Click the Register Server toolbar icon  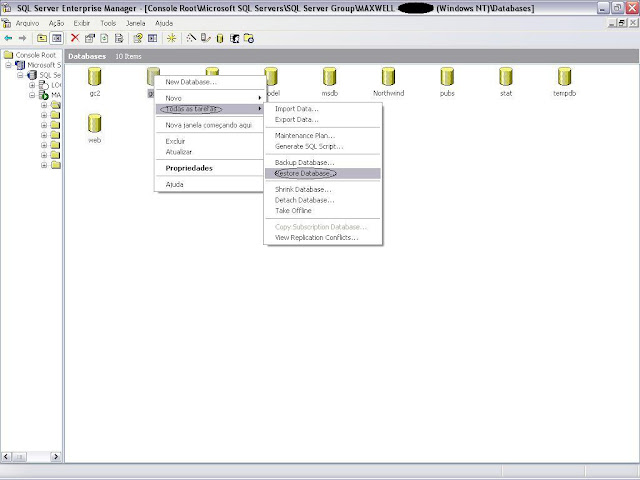[206, 38]
